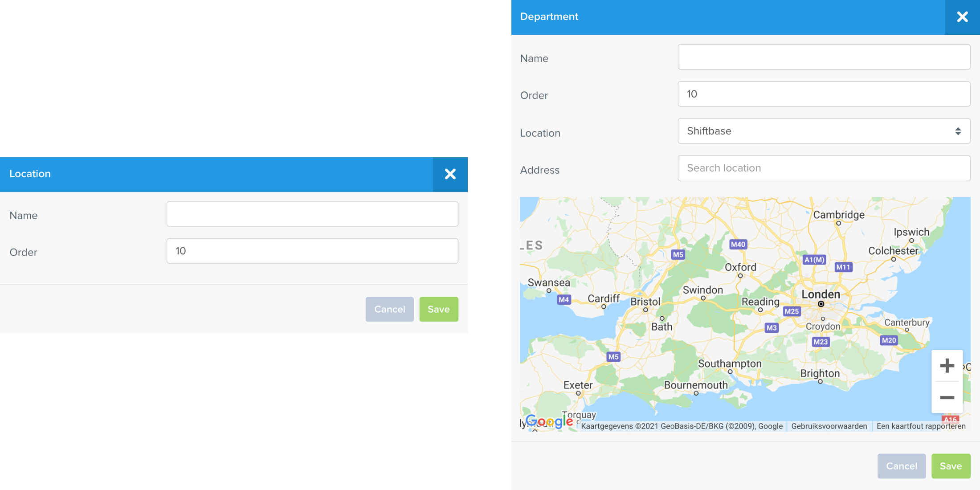980x490 pixels.
Task: Click the Order field in Location dialog
Action: tap(313, 251)
